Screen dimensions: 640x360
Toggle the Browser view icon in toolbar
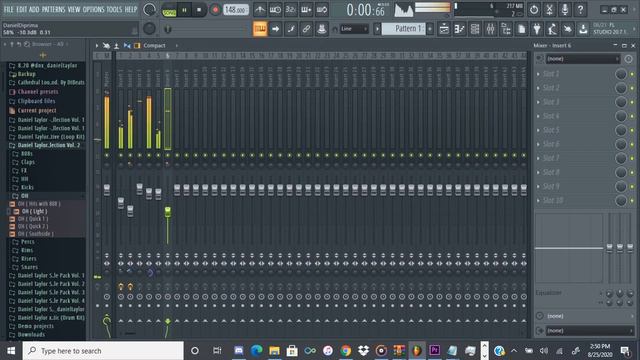tap(506, 29)
